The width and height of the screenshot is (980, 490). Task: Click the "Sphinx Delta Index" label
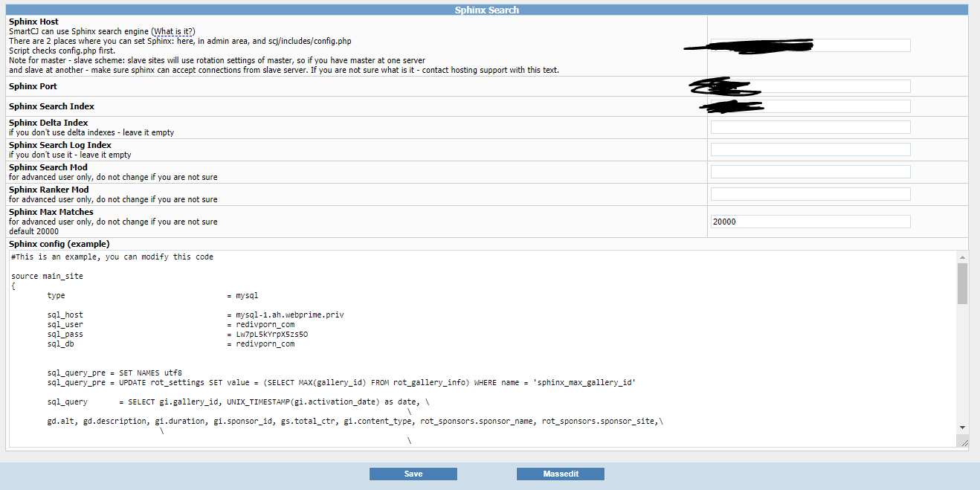point(48,123)
